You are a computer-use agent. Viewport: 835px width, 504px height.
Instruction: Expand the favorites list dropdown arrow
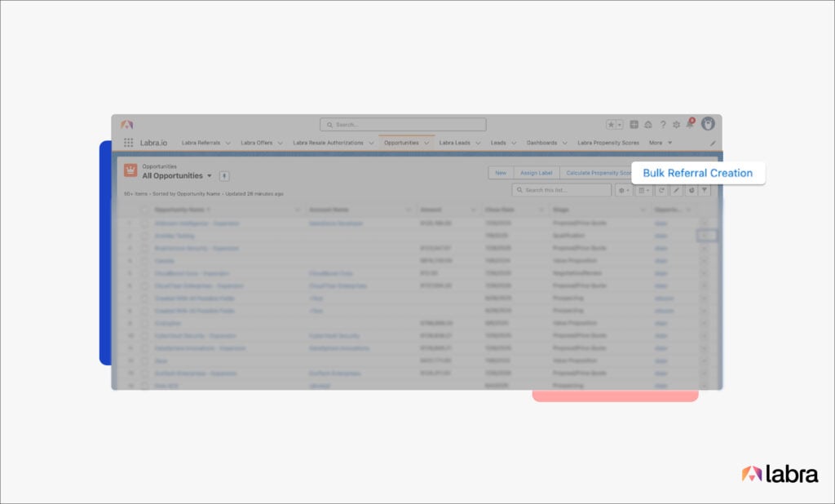click(620, 125)
